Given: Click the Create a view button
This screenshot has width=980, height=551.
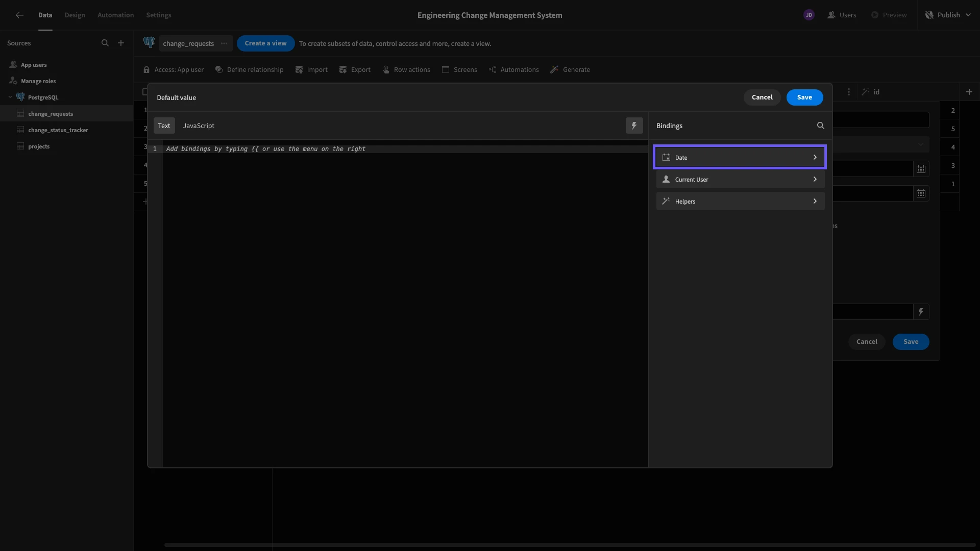Looking at the screenshot, I should click(265, 43).
